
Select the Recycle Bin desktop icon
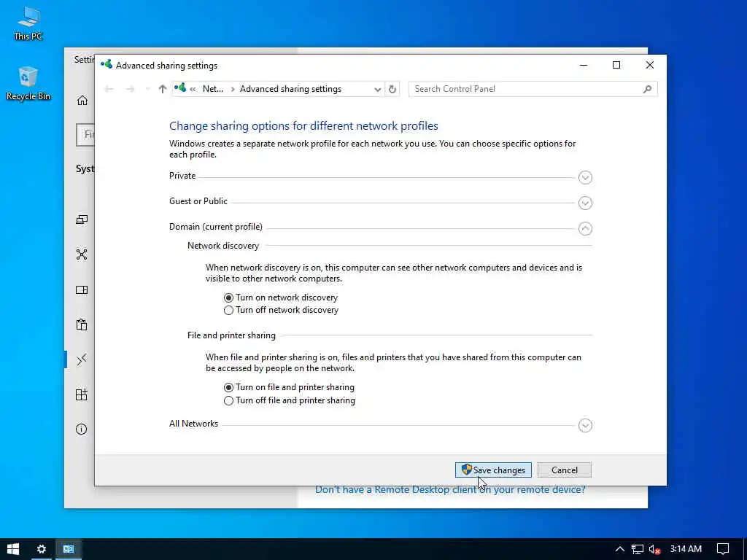(28, 83)
